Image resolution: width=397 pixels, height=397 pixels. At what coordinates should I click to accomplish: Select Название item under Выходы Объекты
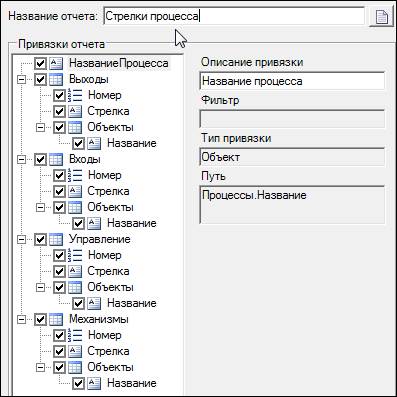click(x=132, y=143)
